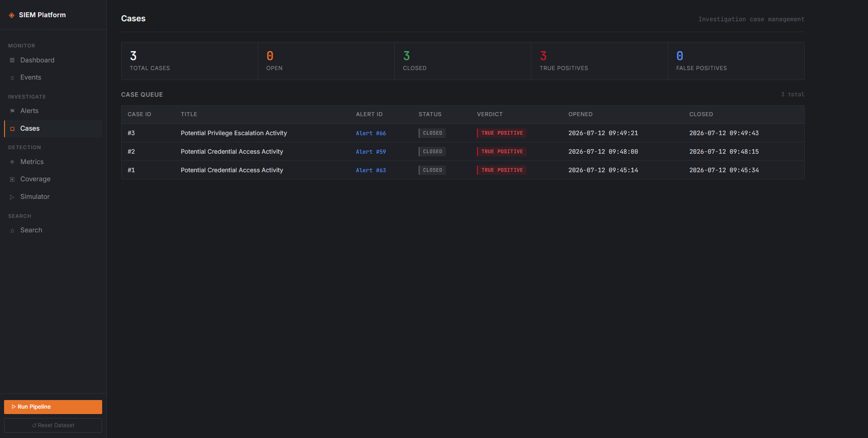The image size is (868, 438).
Task: Click the True Positives stat card
Action: point(599,61)
